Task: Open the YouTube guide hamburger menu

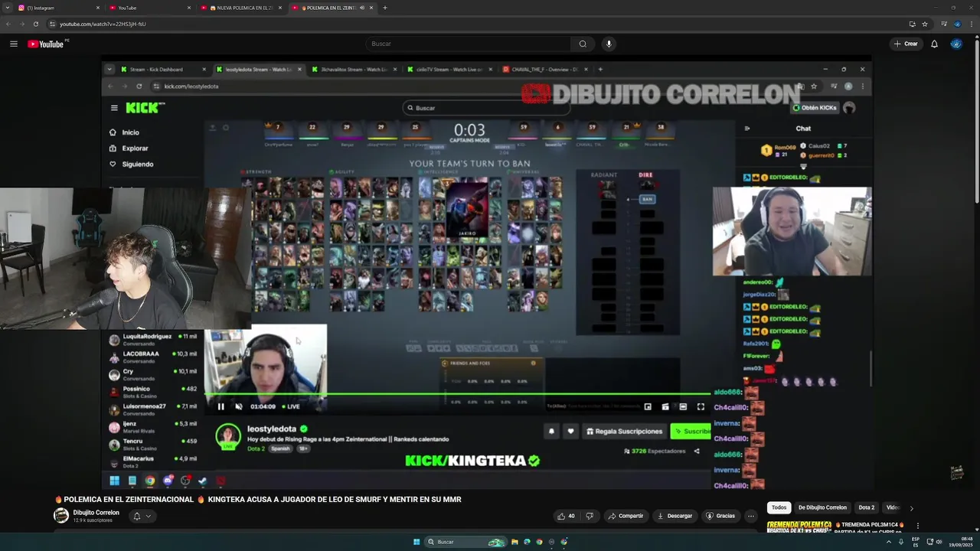Action: click(13, 44)
